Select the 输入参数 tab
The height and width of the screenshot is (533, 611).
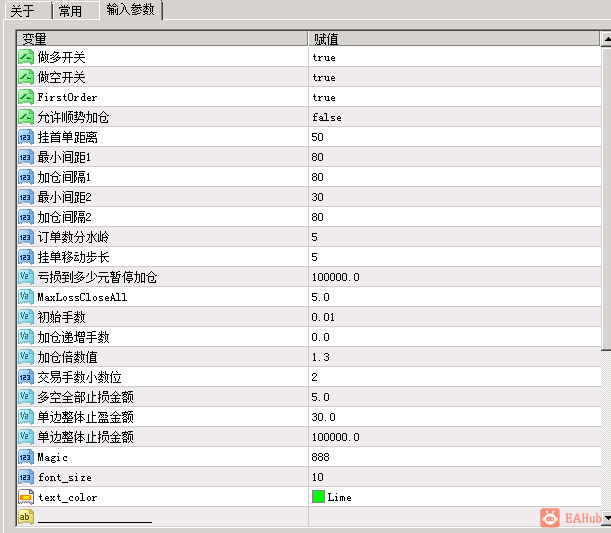(x=131, y=9)
